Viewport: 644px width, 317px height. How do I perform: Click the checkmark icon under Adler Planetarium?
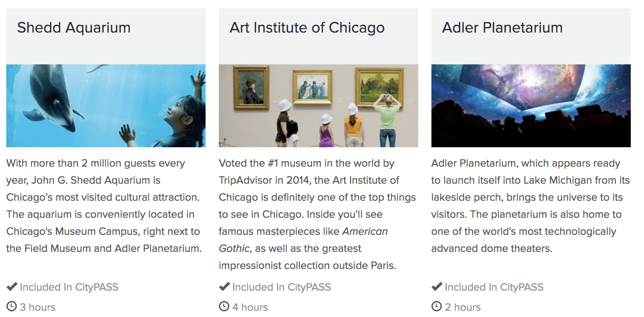(437, 287)
